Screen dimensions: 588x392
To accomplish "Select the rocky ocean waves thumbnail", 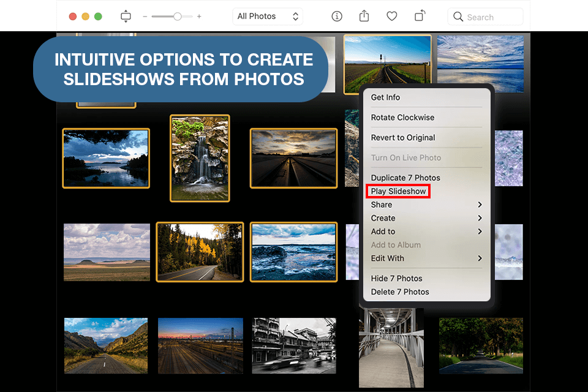I will click(x=293, y=252).
